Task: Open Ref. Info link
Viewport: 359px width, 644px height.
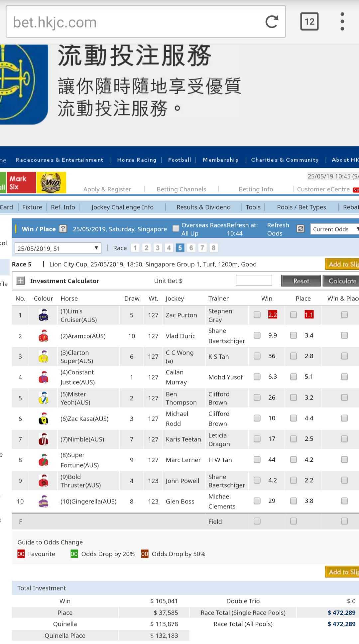Action: click(63, 207)
